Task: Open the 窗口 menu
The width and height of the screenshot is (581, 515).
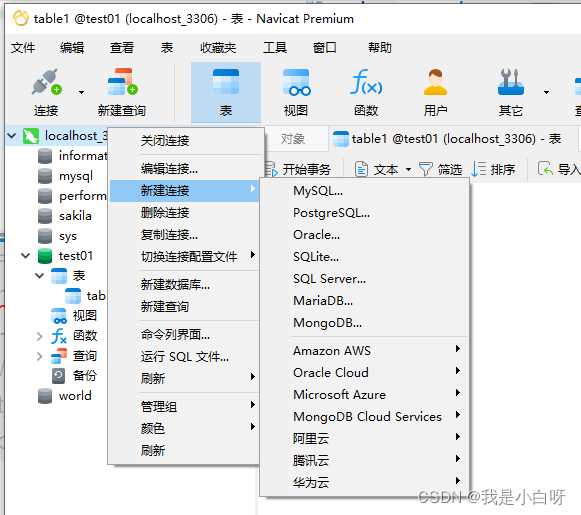Action: coord(325,47)
